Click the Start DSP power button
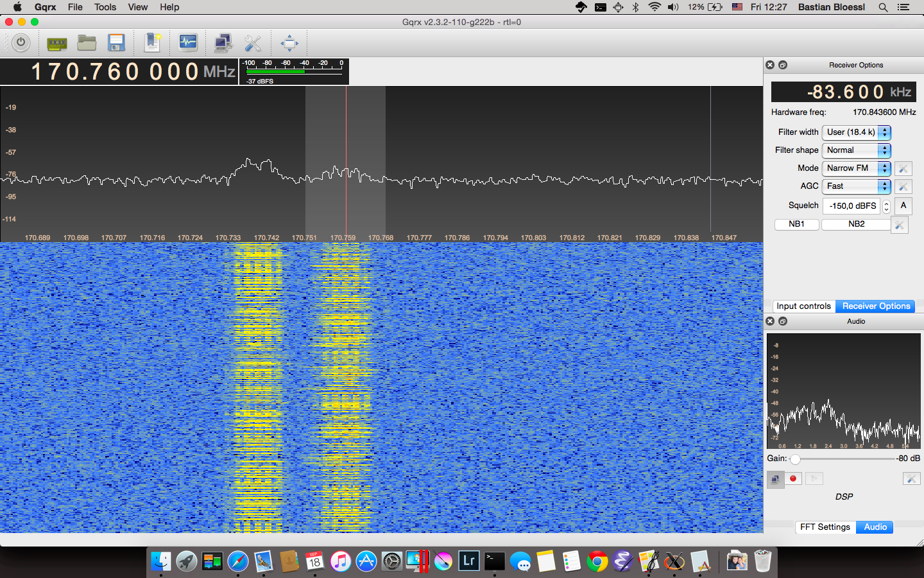This screenshot has width=924, height=578. point(21,43)
